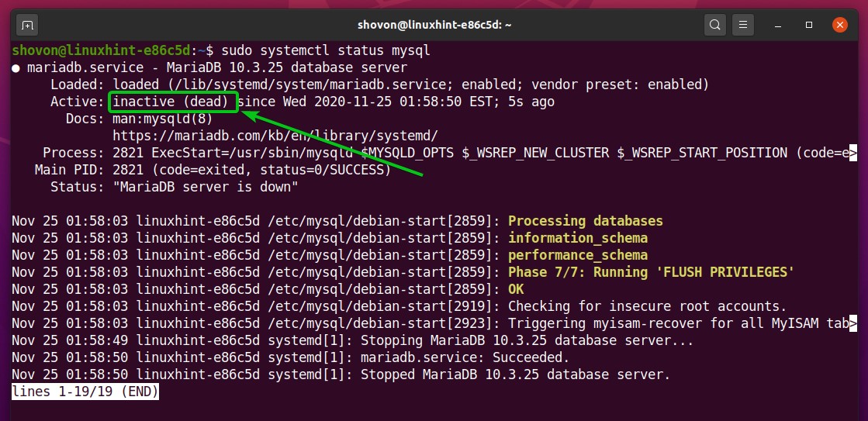This screenshot has width=868, height=421.
Task: Click the truncation marker on Process line
Action: 852,152
